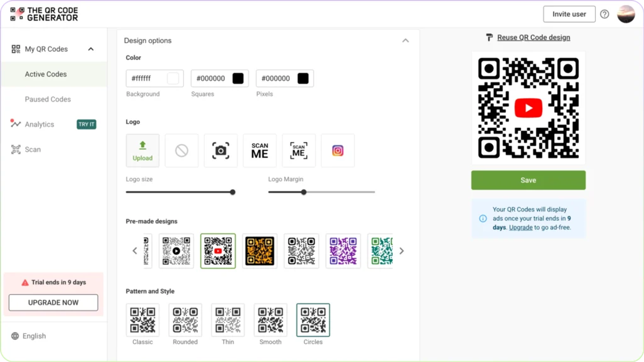Open the Scan page
This screenshot has width=644, height=362.
33,149
